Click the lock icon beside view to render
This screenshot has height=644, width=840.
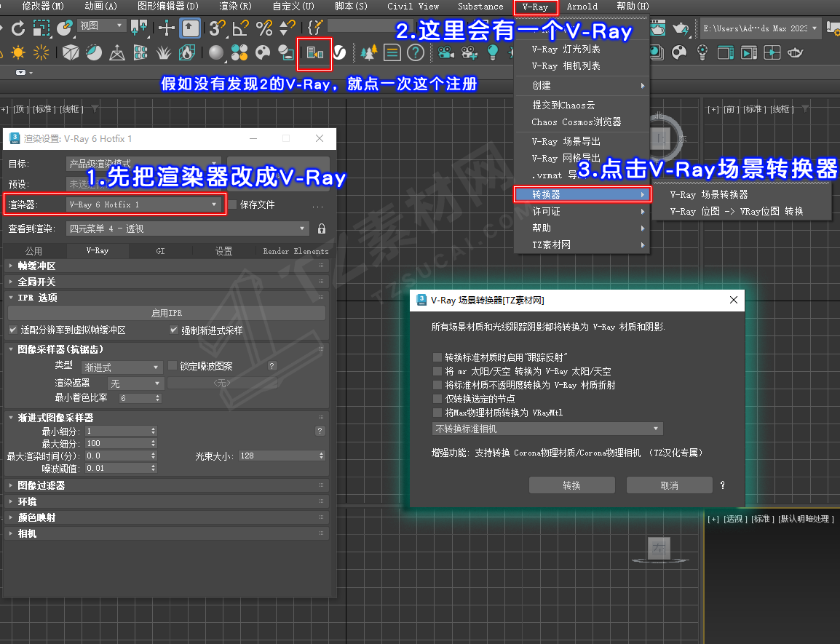[322, 228]
